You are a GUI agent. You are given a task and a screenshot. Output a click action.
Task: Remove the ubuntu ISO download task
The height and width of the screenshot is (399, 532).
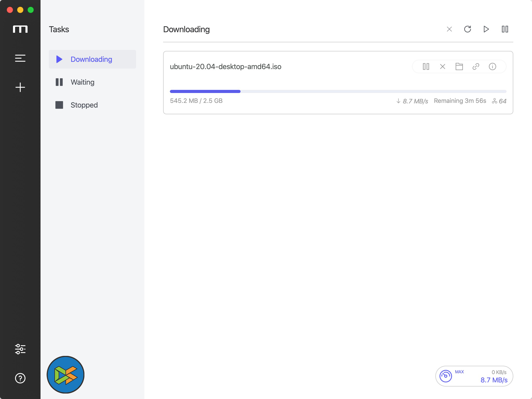click(x=443, y=67)
